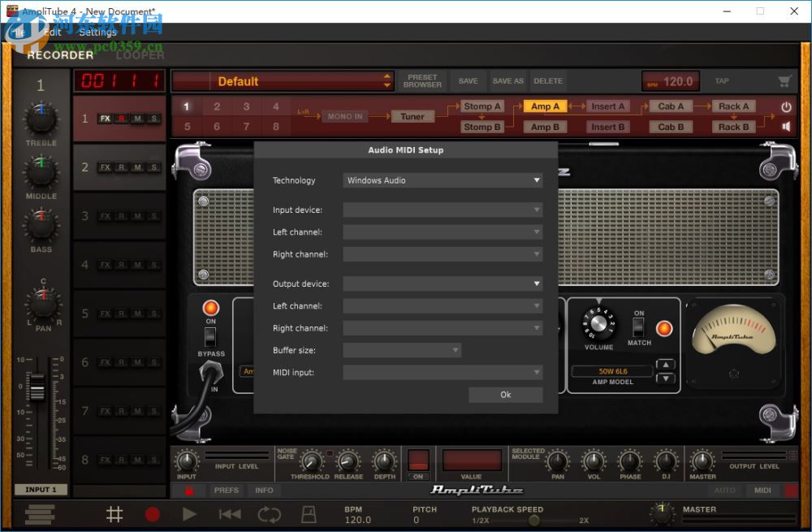Open the MIDI input dropdown
The image size is (812, 532).
443,372
